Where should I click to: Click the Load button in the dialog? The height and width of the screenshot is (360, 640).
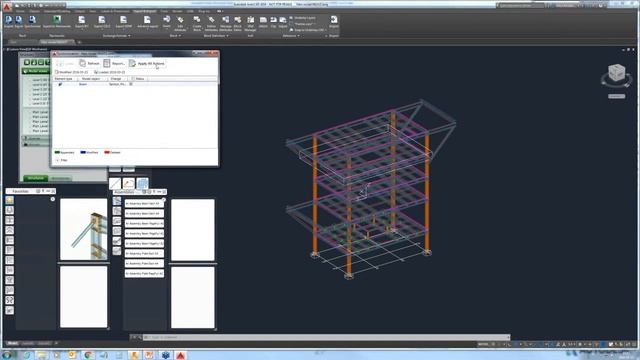(x=65, y=63)
